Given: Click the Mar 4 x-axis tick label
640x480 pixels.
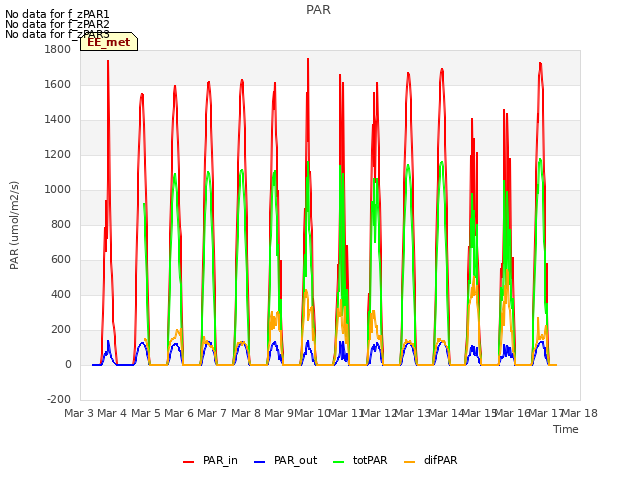Looking at the screenshot, I should point(112,413).
